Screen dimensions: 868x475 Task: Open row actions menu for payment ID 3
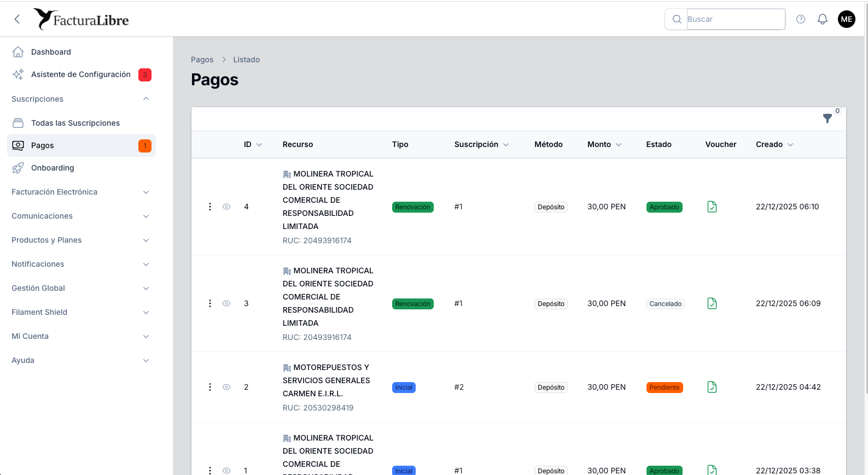pos(209,303)
